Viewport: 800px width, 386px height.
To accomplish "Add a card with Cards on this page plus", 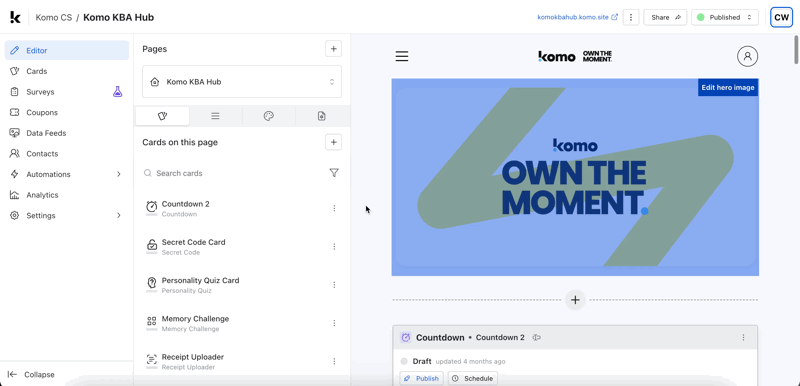I will click(x=334, y=142).
